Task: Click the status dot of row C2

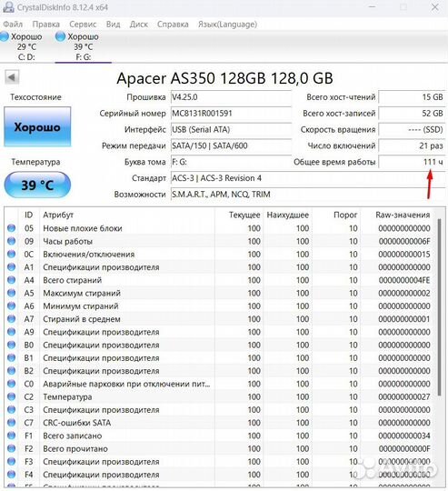Action: pyautogui.click(x=11, y=396)
